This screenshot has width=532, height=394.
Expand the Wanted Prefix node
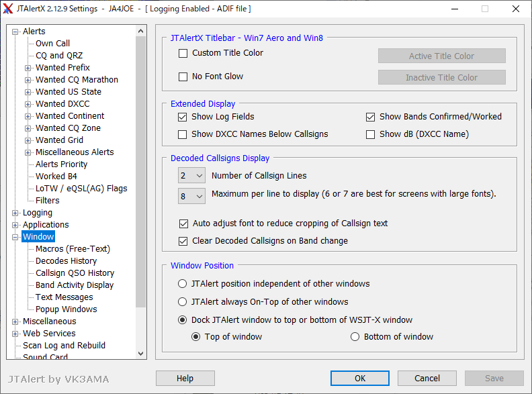click(x=28, y=68)
